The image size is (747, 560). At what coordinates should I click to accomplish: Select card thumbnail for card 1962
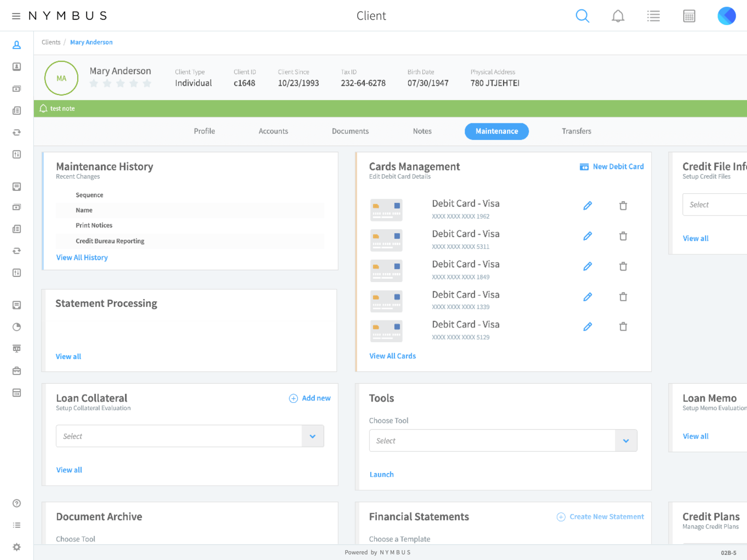(x=386, y=210)
